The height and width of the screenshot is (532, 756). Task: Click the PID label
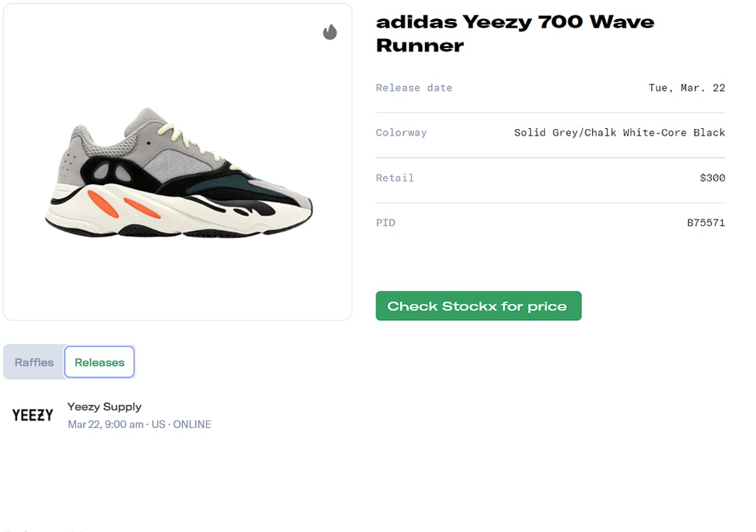coord(386,223)
